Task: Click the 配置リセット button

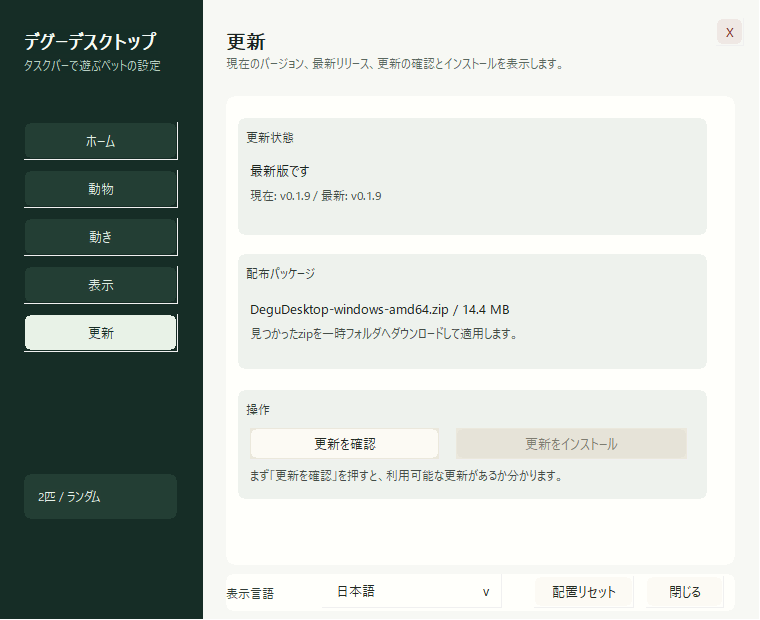Action: pyautogui.click(x=584, y=592)
